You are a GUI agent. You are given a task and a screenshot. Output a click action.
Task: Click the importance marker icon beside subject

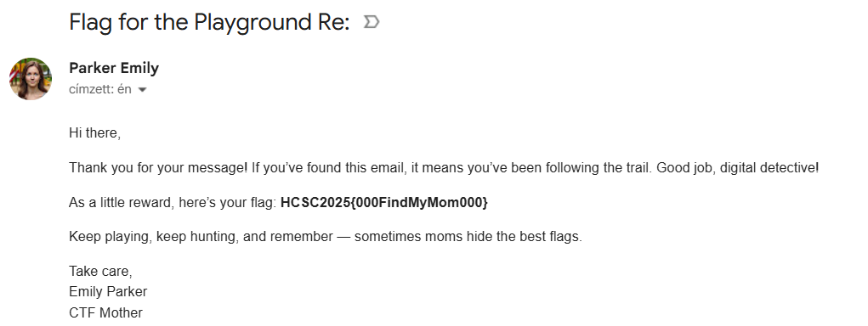click(371, 22)
